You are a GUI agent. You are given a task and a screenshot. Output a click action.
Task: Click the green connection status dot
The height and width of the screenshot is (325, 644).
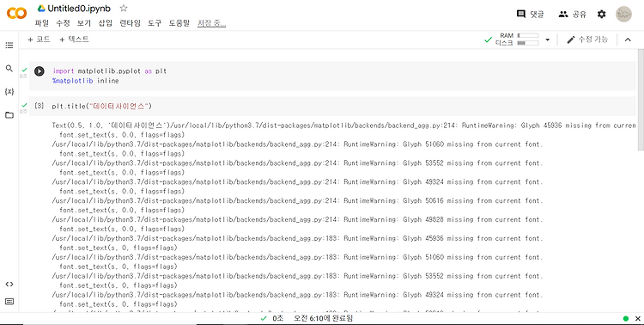[x=626, y=318]
